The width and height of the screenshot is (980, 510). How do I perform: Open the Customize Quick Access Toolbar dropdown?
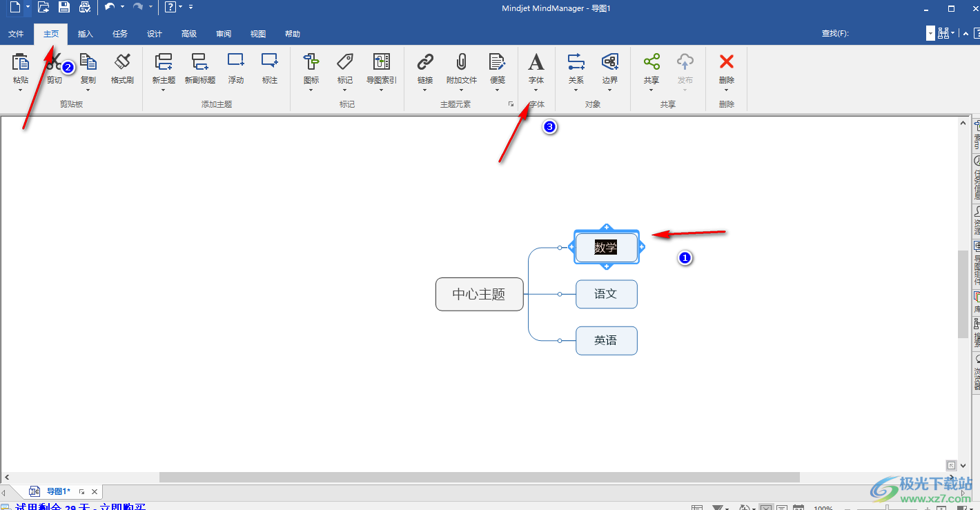[190, 7]
